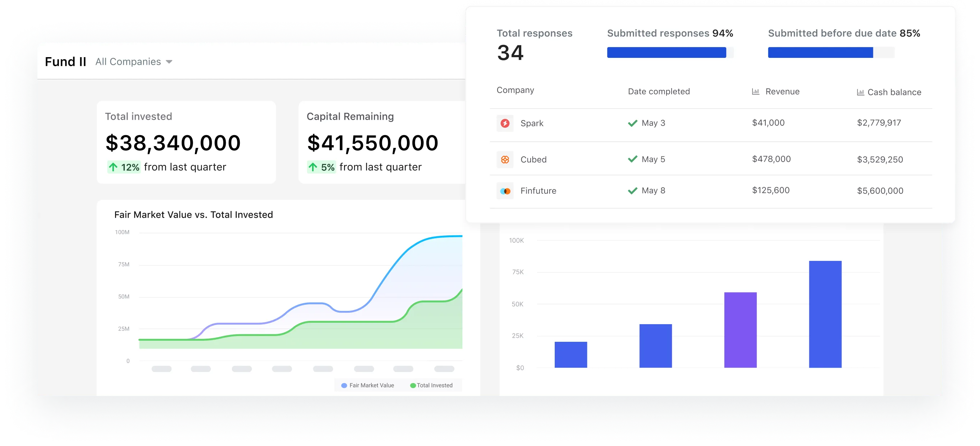Click Cubed's $478,000 revenue value
Screen dimensions: 980x446
click(771, 159)
